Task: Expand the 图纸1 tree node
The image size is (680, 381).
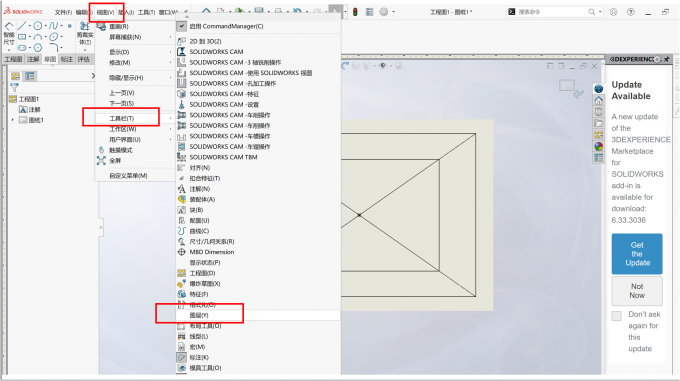Action: tap(13, 120)
